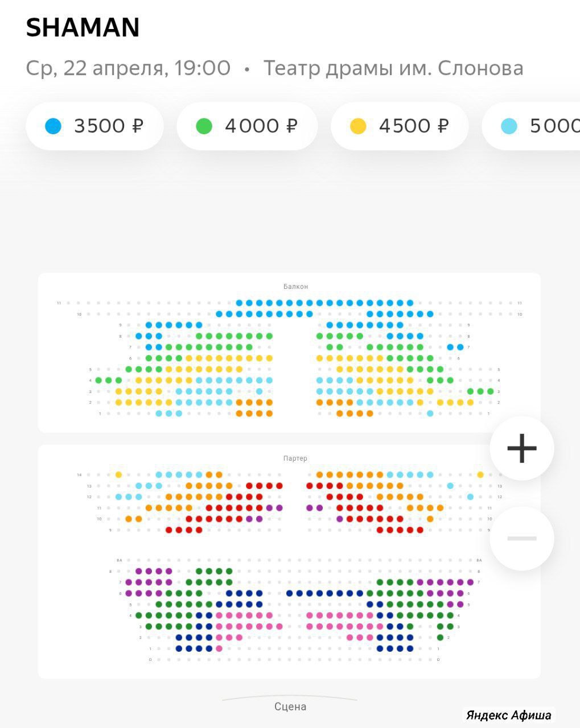580x728 pixels.
Task: Click the Партер section label
Action: tap(295, 458)
